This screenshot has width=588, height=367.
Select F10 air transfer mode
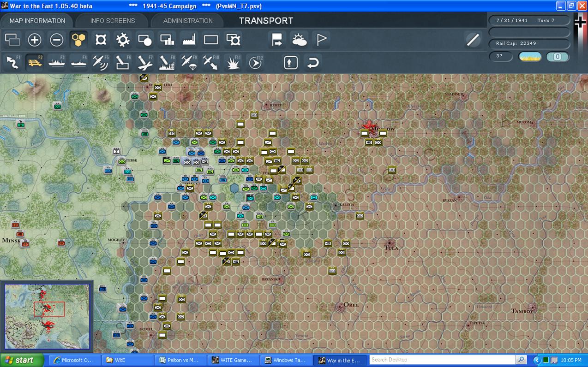click(x=211, y=62)
